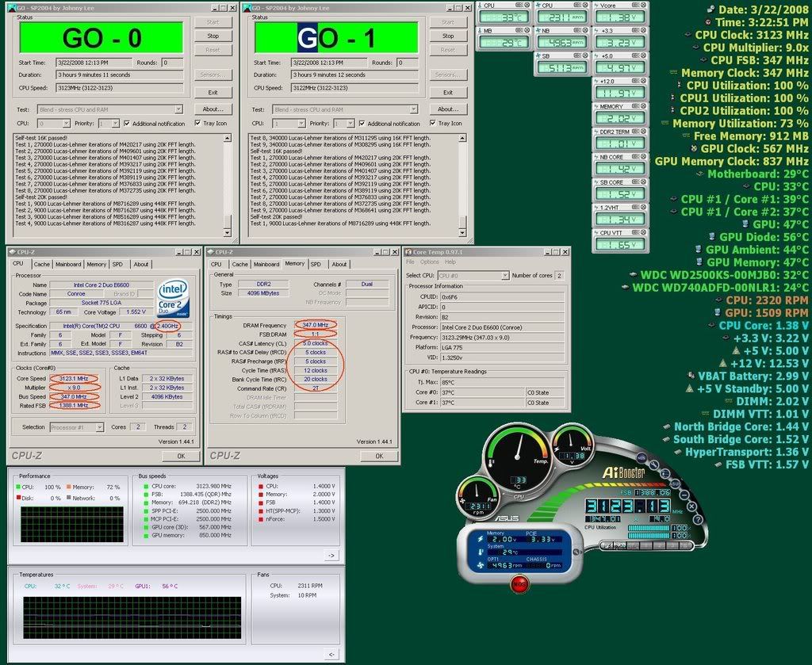The height and width of the screenshot is (665, 812).
Task: Open Select CPU dropdown in Core Temp
Action: pos(505,276)
